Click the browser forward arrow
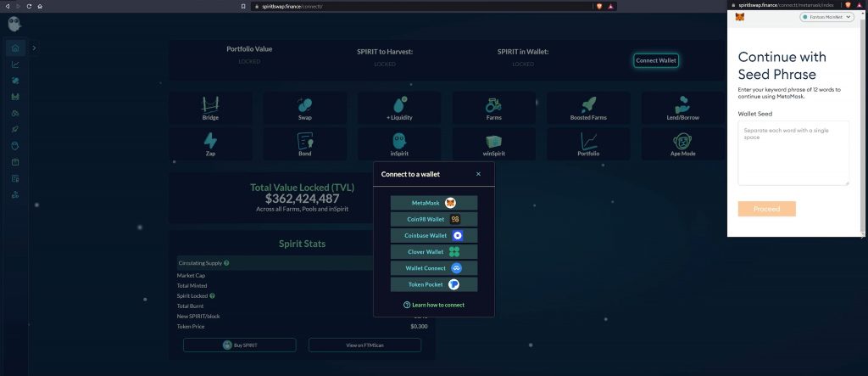This screenshot has height=376, width=868. pos(18,6)
